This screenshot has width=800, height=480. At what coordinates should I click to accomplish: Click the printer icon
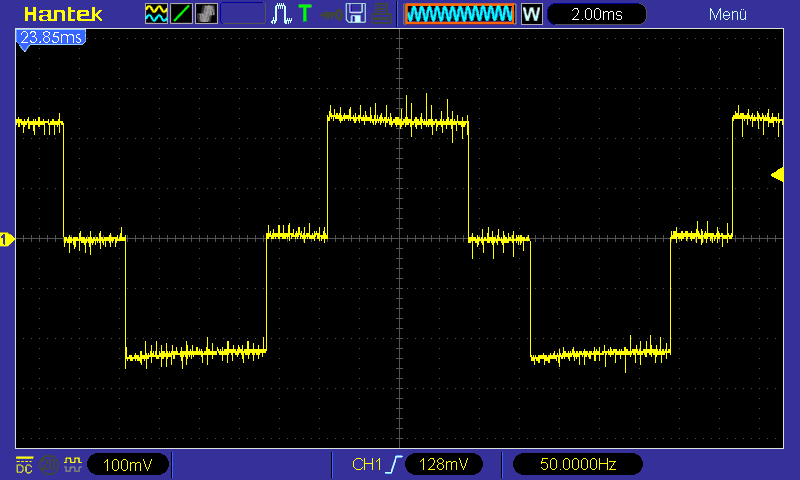(x=381, y=14)
